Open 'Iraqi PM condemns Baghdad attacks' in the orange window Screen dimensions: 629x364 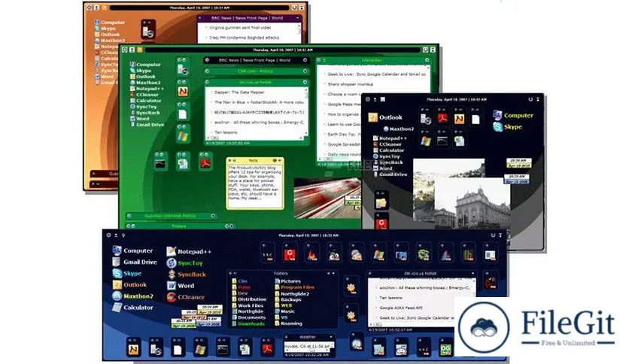(244, 38)
